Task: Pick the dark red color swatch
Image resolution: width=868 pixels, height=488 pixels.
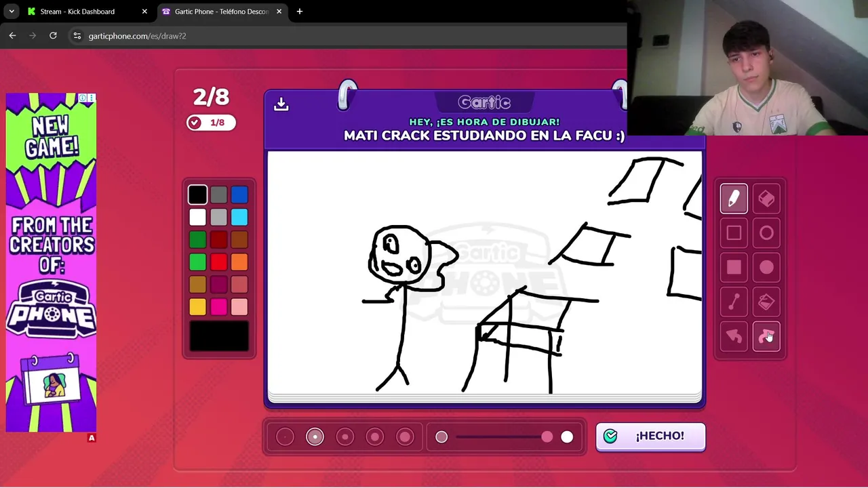Action: pyautogui.click(x=218, y=239)
